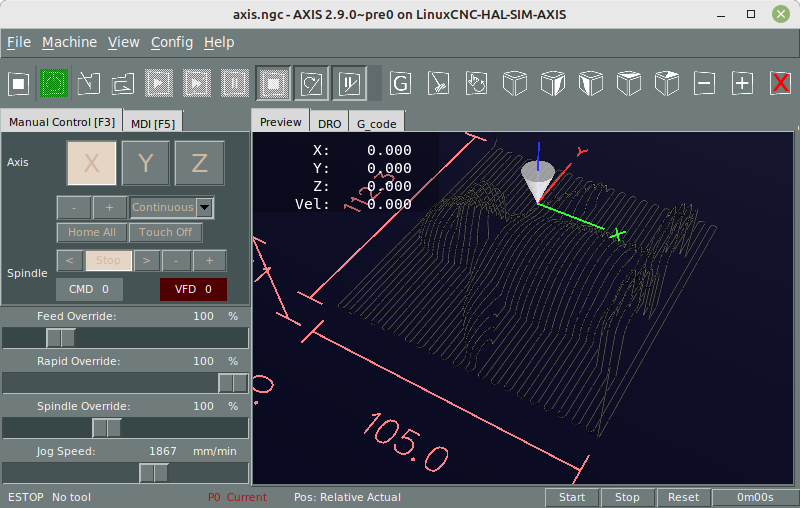Click the tool cone in preview
Screen dimensions: 800x508
click(538, 181)
